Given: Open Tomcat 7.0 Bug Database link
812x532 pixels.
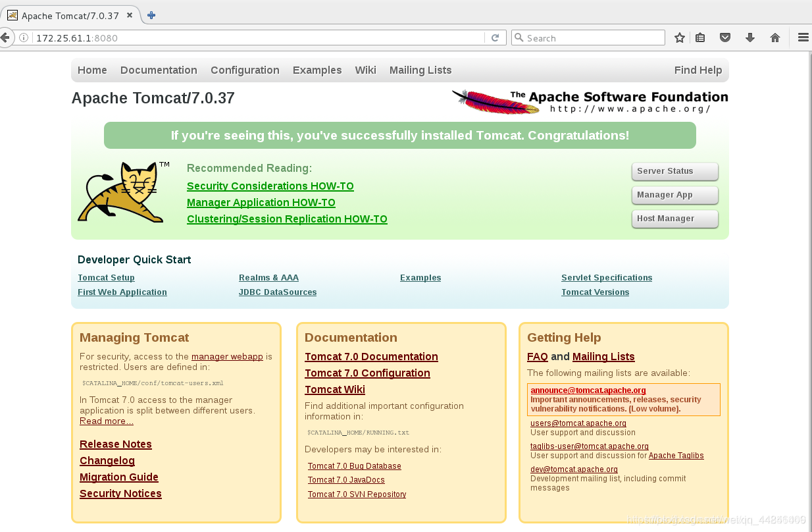Looking at the screenshot, I should [355, 466].
